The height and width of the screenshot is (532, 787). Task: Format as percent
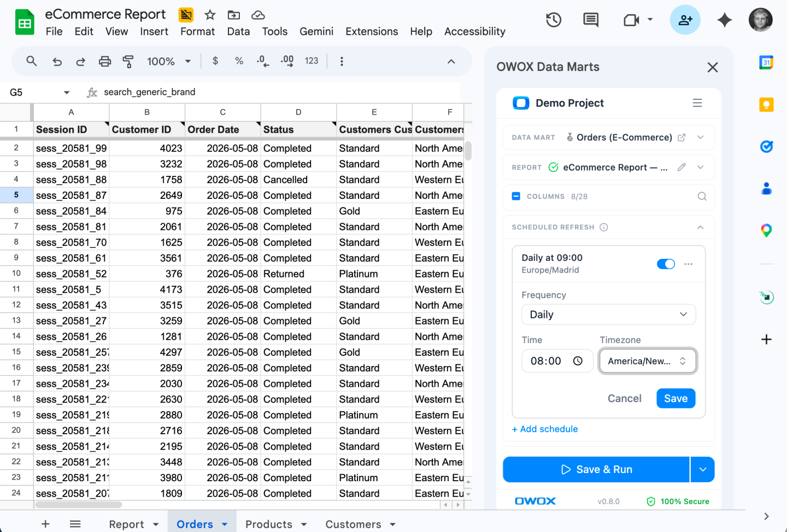click(x=239, y=61)
